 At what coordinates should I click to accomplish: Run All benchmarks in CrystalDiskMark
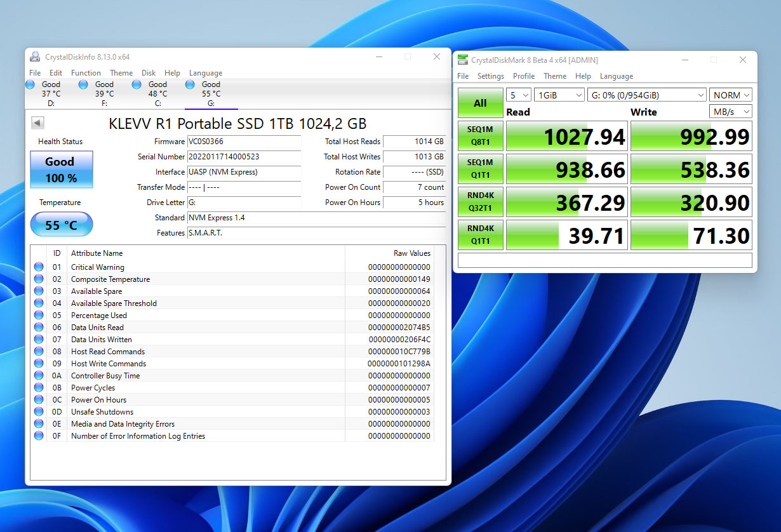point(481,103)
